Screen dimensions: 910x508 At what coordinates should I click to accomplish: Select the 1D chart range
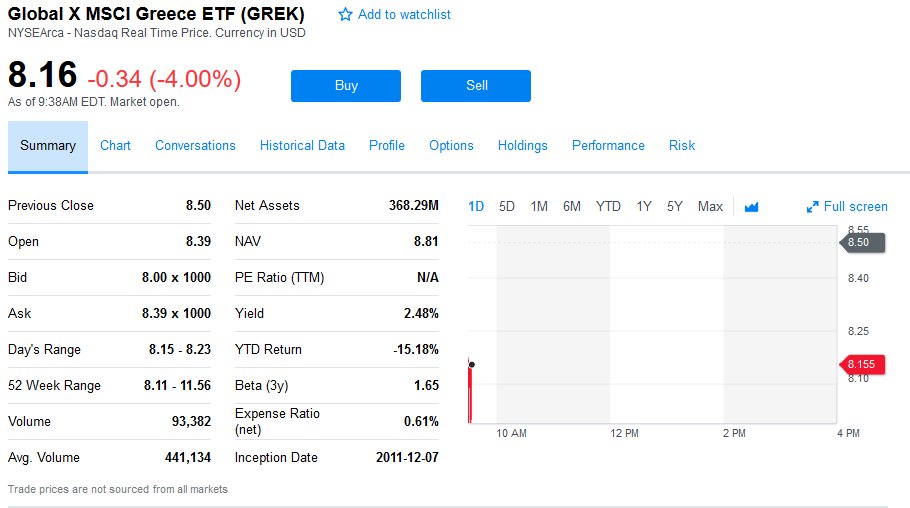pos(476,207)
